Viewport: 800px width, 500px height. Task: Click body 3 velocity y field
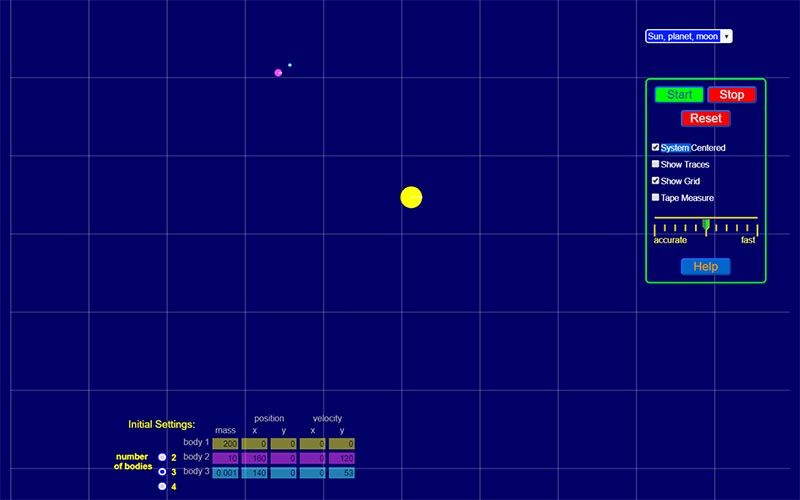(342, 472)
